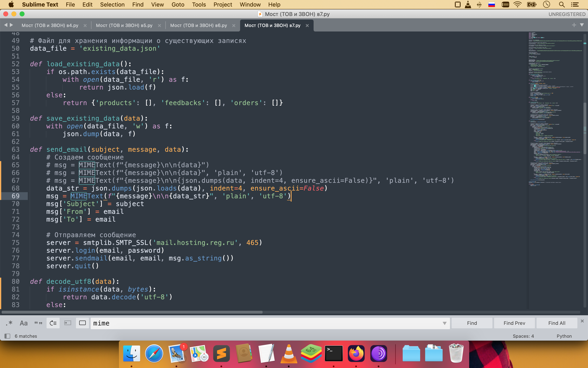The height and width of the screenshot is (368, 588).
Task: Open Firefox from the Dock
Action: pyautogui.click(x=356, y=353)
